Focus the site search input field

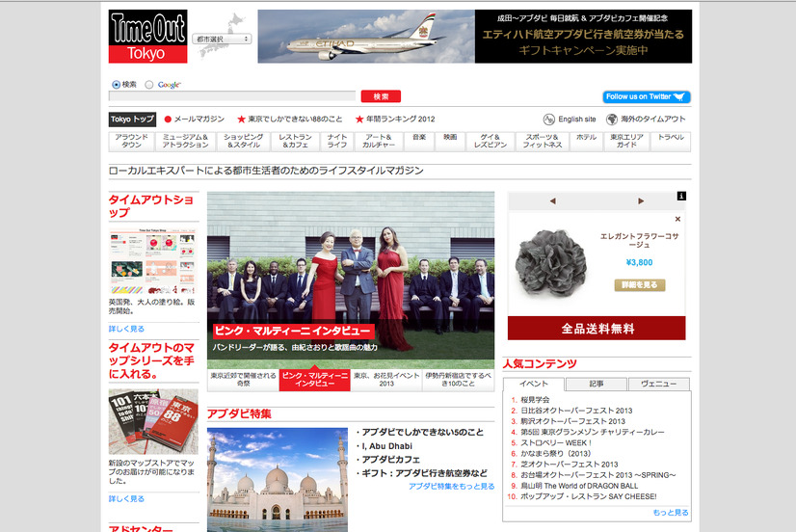point(232,96)
